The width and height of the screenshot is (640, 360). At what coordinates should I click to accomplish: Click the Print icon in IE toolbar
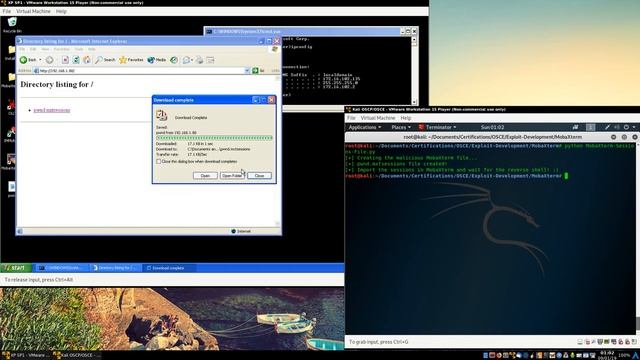(199, 60)
